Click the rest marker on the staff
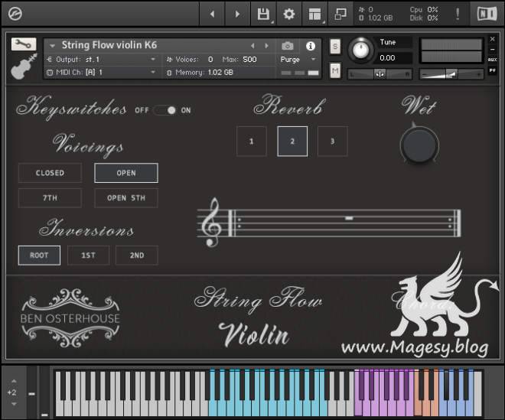 [x=349, y=218]
